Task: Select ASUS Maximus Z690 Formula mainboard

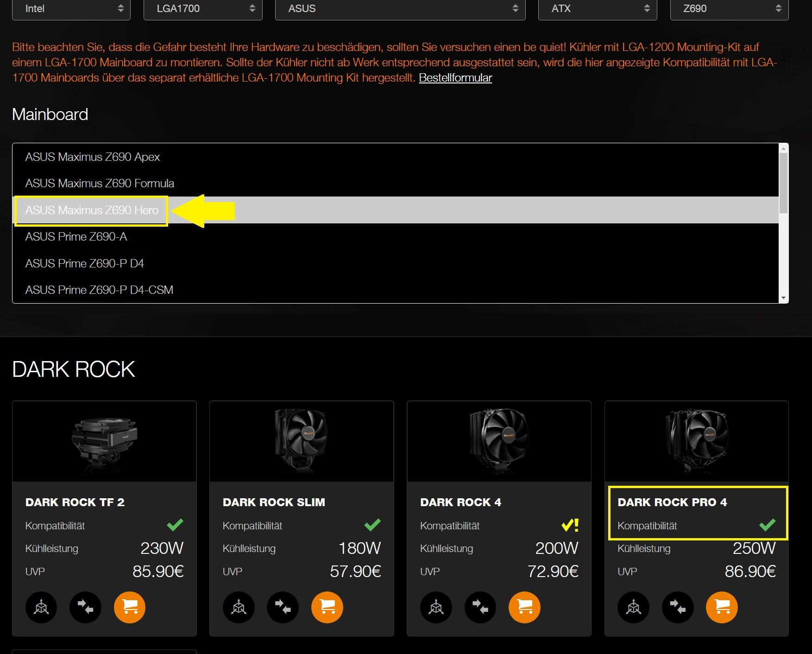Action: point(396,183)
